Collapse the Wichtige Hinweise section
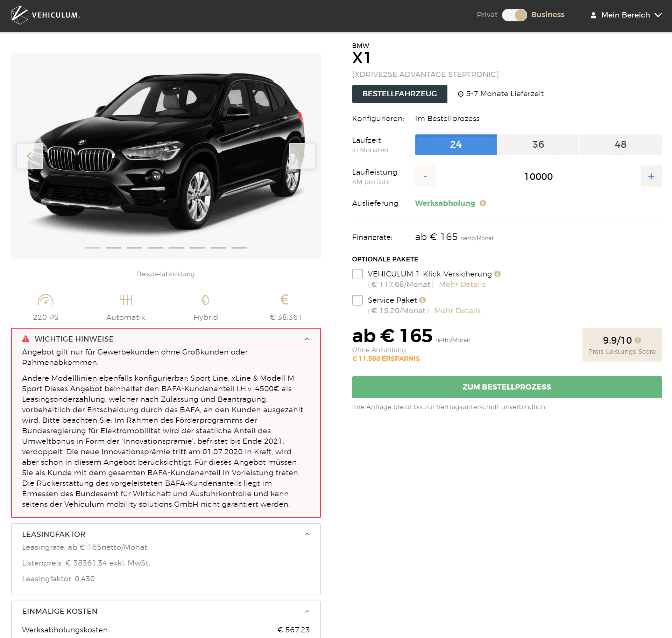 (307, 339)
